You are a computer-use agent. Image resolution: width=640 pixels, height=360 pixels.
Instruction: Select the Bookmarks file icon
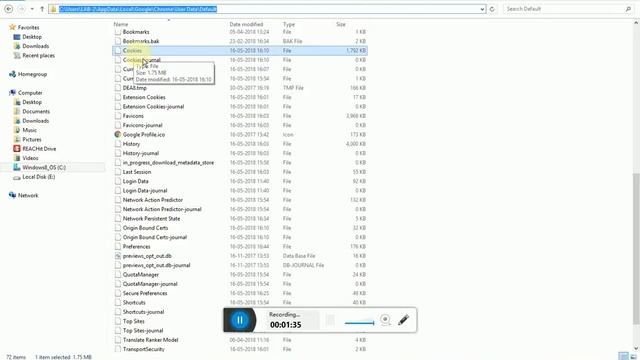click(118, 32)
